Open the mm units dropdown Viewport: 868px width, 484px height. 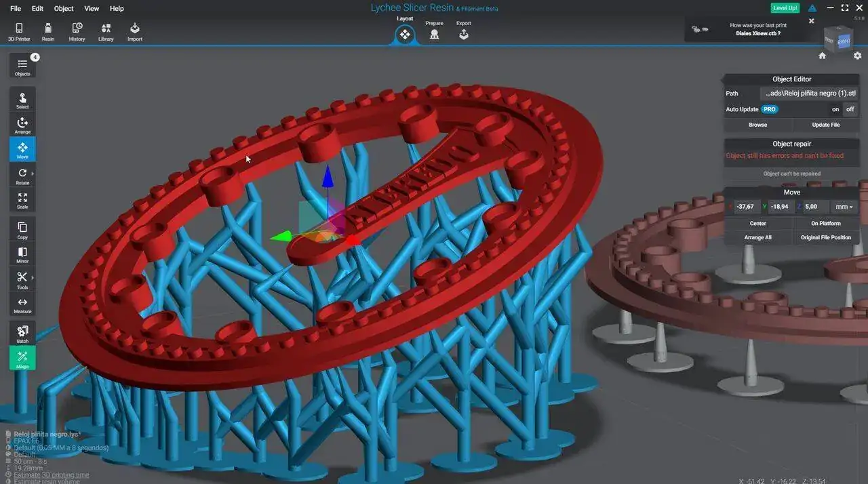(x=844, y=207)
